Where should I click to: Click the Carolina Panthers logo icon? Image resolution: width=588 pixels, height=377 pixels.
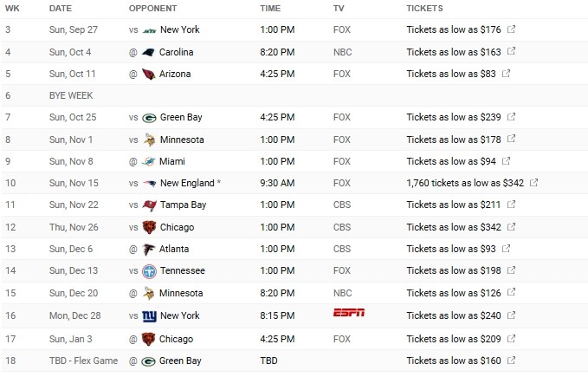[148, 53]
